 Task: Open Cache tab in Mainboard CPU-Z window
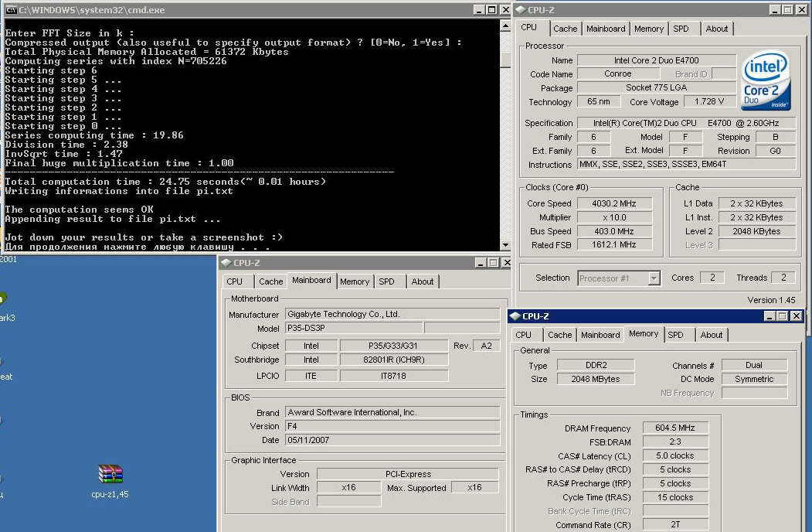point(271,281)
